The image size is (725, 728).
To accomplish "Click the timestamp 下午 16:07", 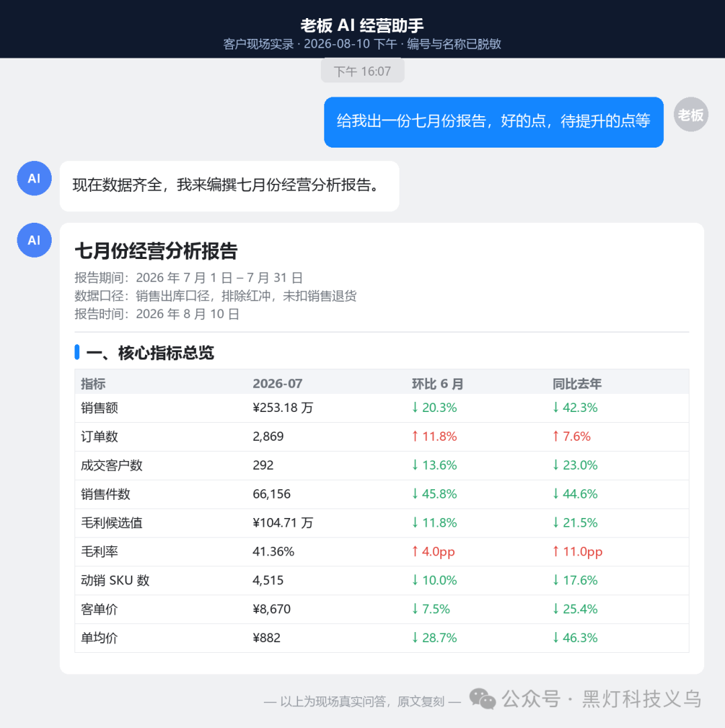I will [362, 72].
